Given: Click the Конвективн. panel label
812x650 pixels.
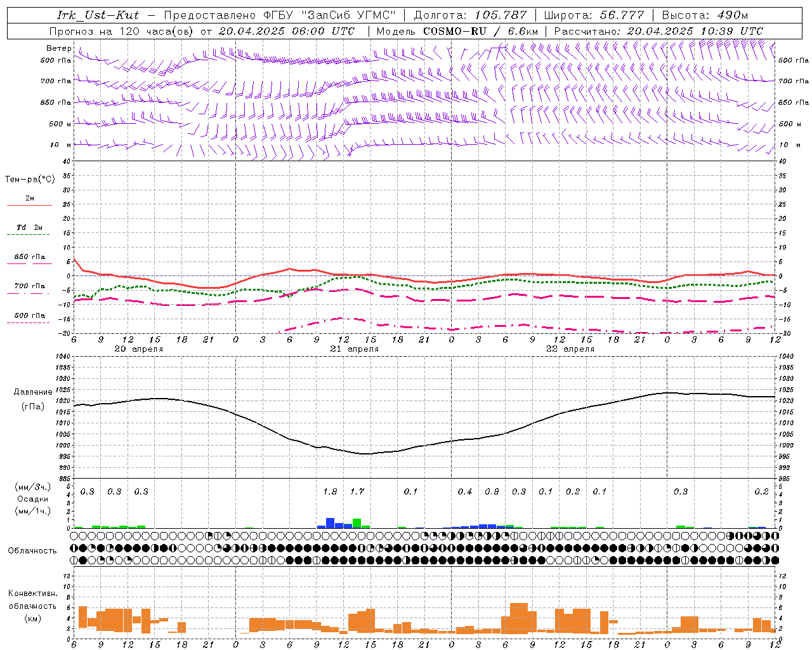Looking at the screenshot, I should (x=32, y=594).
